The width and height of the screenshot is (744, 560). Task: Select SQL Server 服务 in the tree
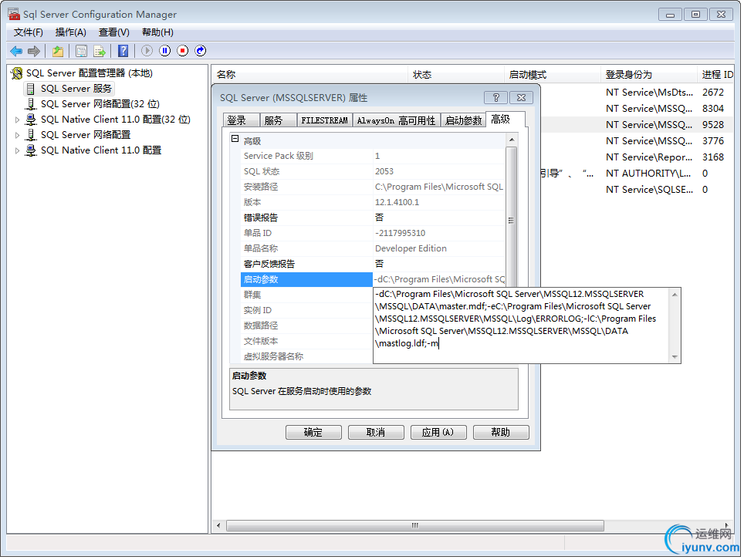(x=76, y=89)
